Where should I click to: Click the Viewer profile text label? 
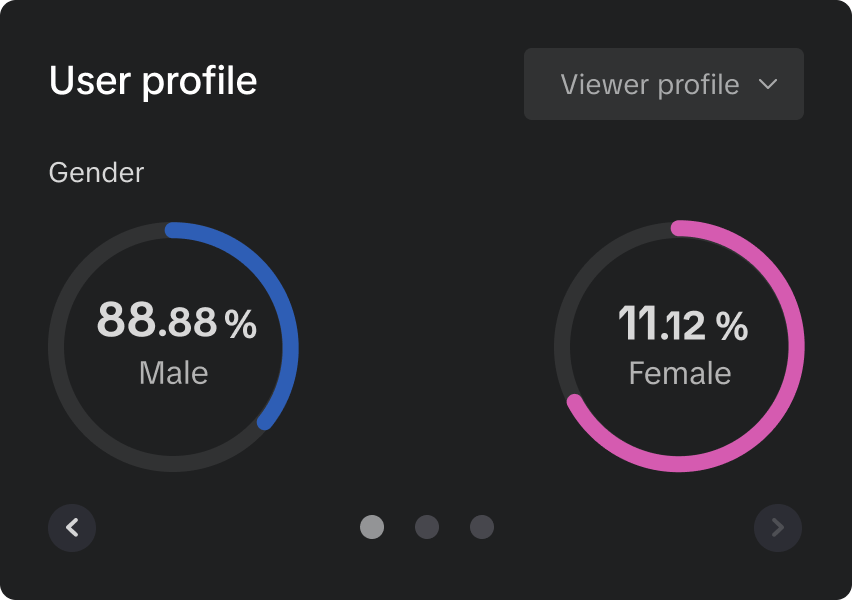[649, 85]
